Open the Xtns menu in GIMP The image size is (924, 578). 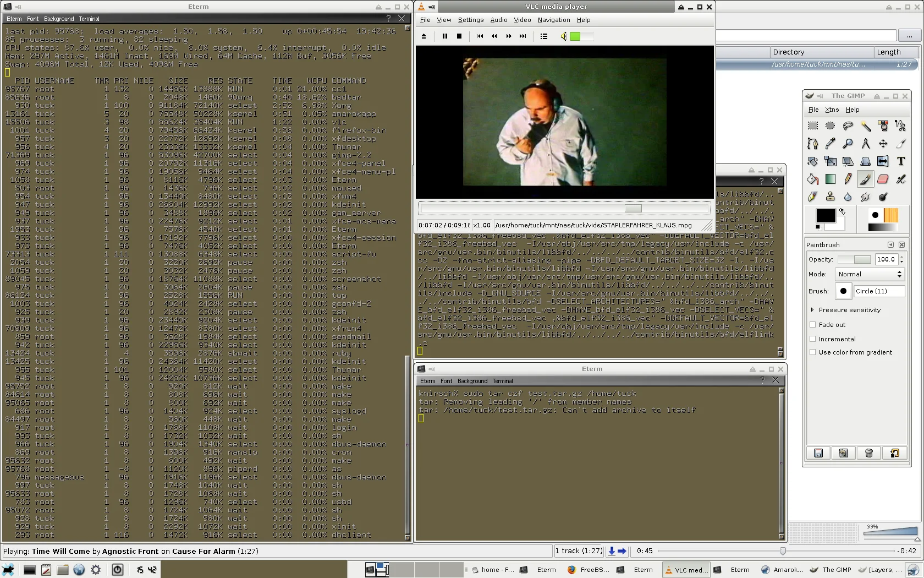tap(832, 110)
